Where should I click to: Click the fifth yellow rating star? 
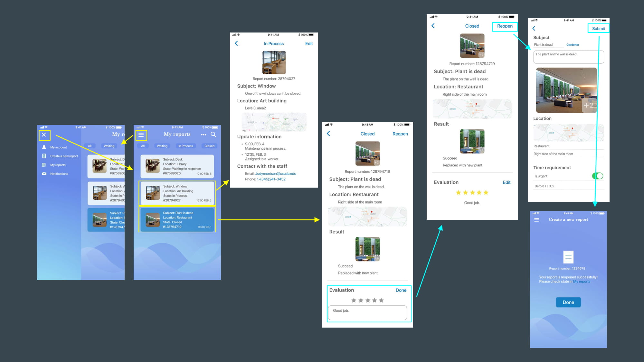486,192
